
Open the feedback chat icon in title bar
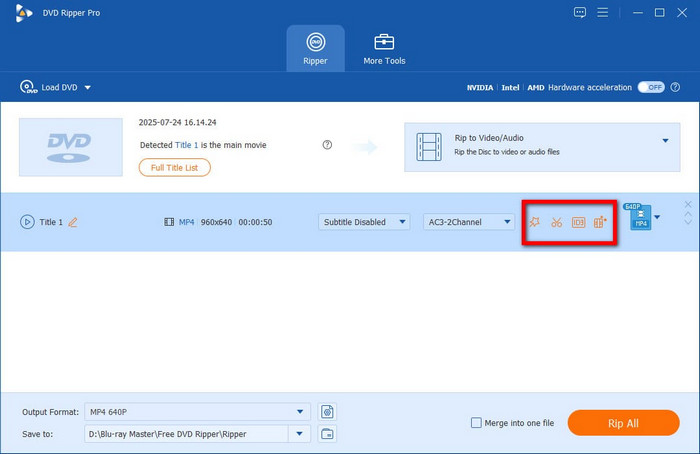coord(580,13)
